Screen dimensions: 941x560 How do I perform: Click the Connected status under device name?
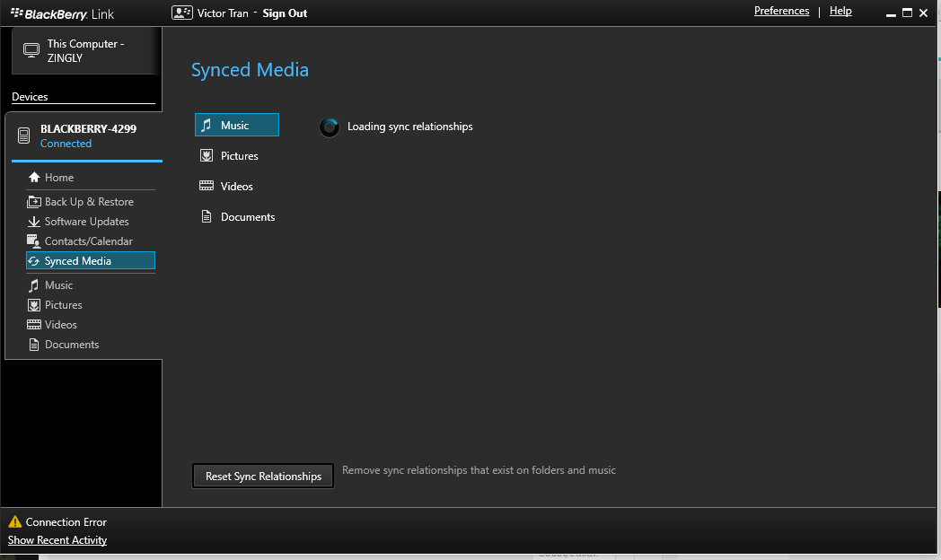point(66,144)
